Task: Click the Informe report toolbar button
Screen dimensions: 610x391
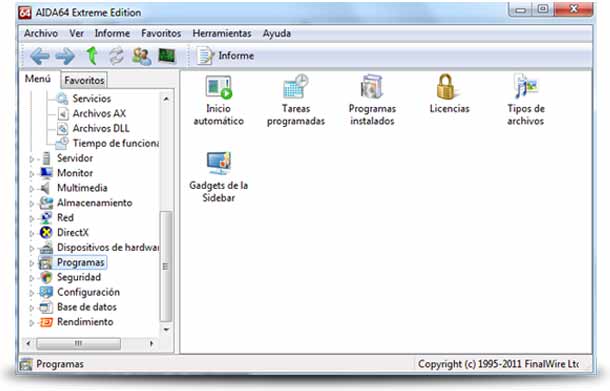Action: pos(225,56)
